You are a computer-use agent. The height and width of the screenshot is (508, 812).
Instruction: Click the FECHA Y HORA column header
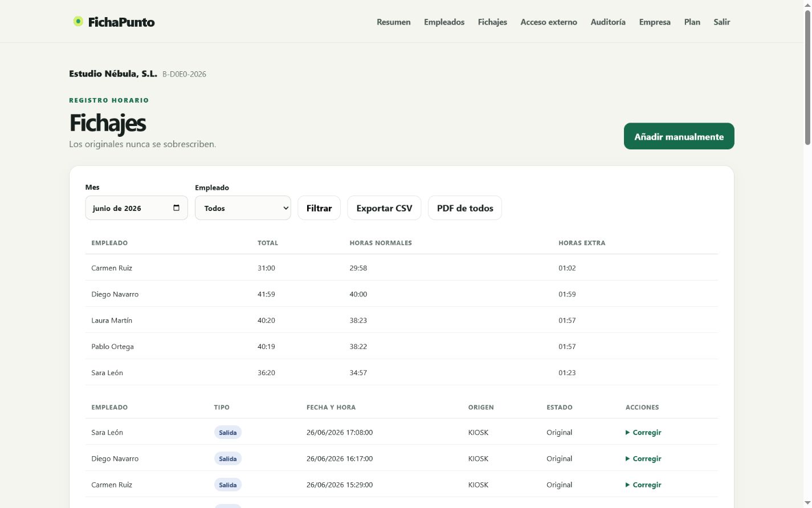pyautogui.click(x=331, y=408)
